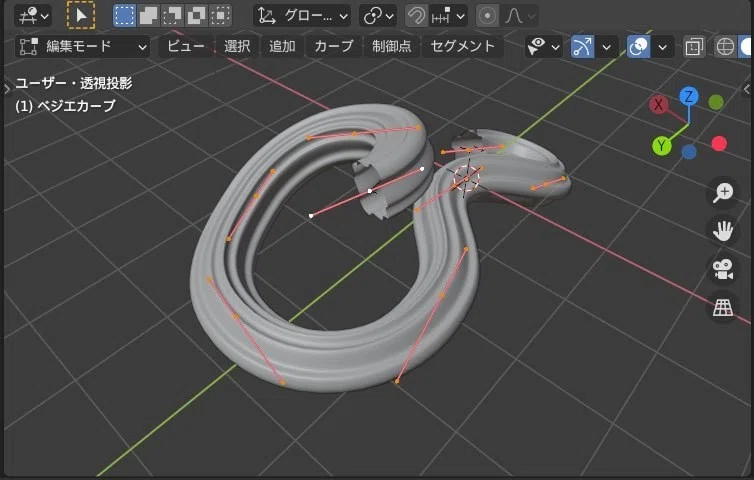Click the Y axis on navigation gizmo
Viewport: 754px width, 480px height.
click(x=662, y=145)
